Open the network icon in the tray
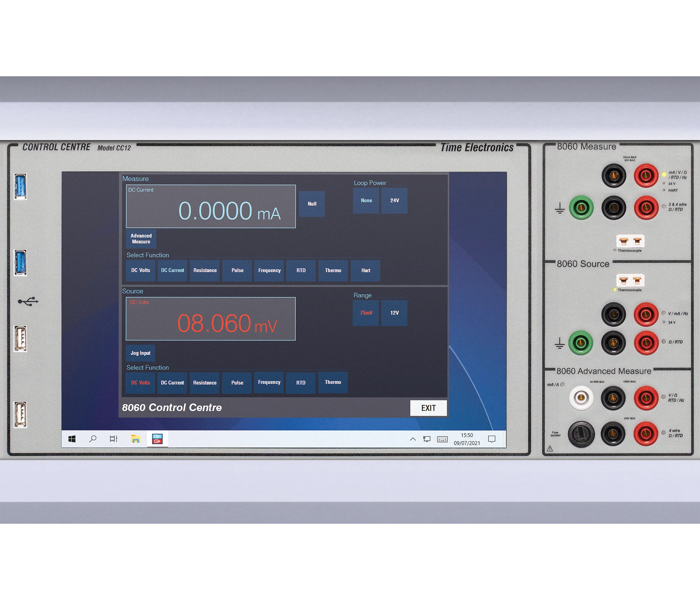The height and width of the screenshot is (600, 700). pyautogui.click(x=427, y=439)
